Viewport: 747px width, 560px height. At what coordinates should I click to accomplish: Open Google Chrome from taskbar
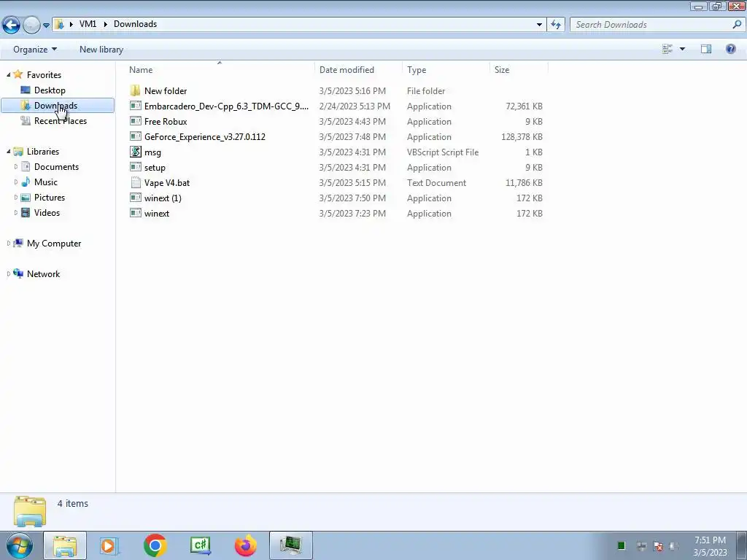pos(155,545)
